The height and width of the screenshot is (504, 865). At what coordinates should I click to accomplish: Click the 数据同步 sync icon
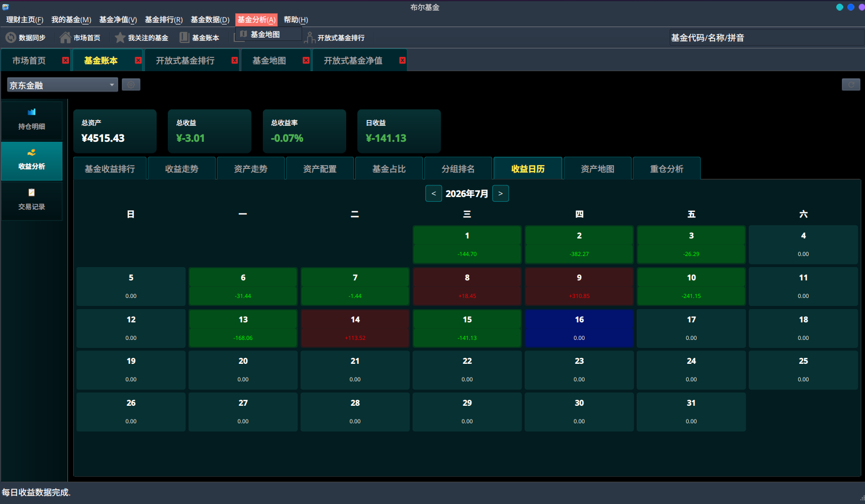(11, 38)
